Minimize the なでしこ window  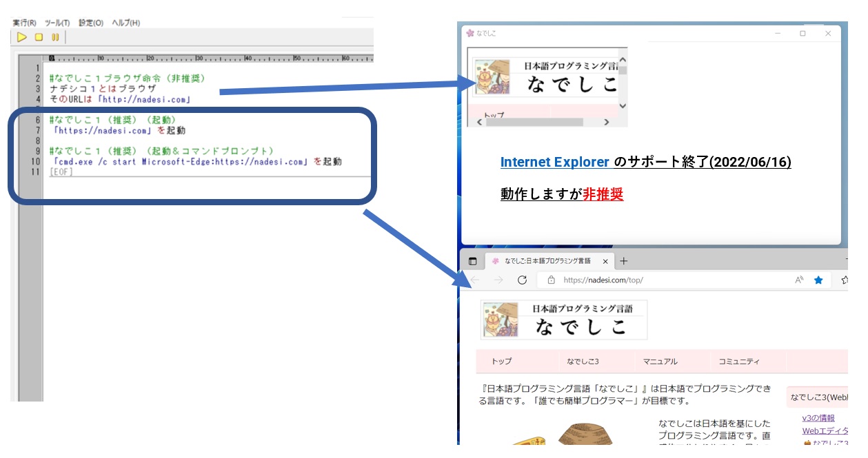tap(778, 32)
